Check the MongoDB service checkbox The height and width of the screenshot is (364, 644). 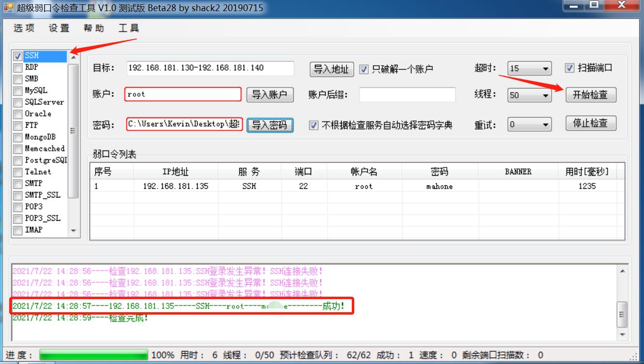[x=18, y=137]
